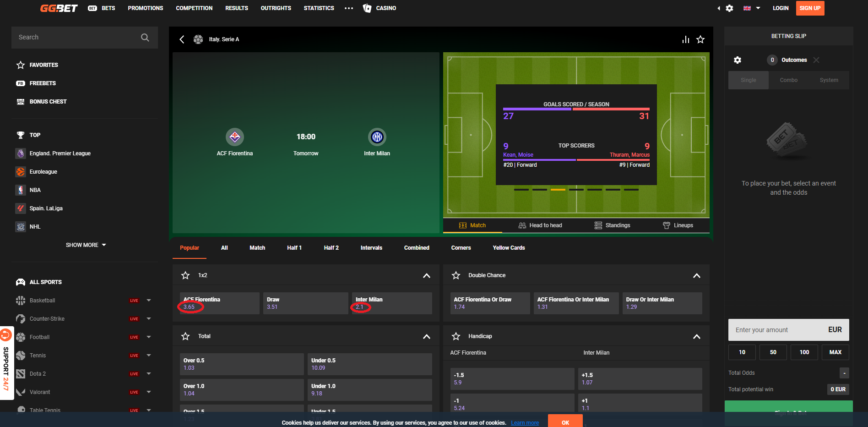Bet on ACF Fiorentina at 3.65

pos(220,303)
